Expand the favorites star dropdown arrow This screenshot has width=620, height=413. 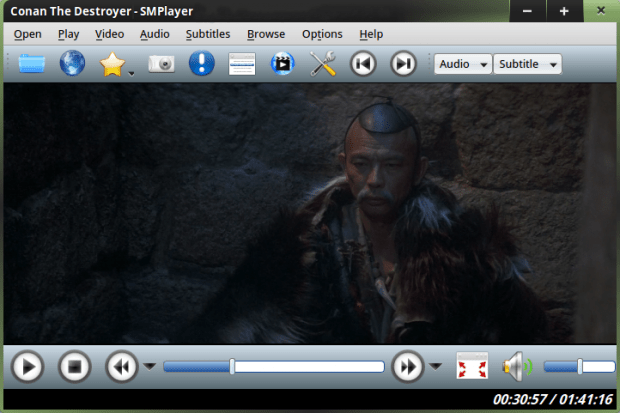coord(132,74)
